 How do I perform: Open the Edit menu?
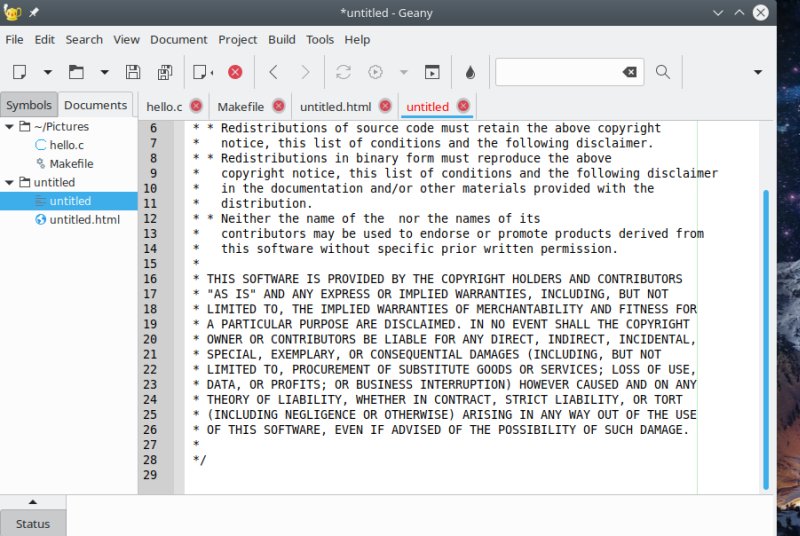(44, 39)
